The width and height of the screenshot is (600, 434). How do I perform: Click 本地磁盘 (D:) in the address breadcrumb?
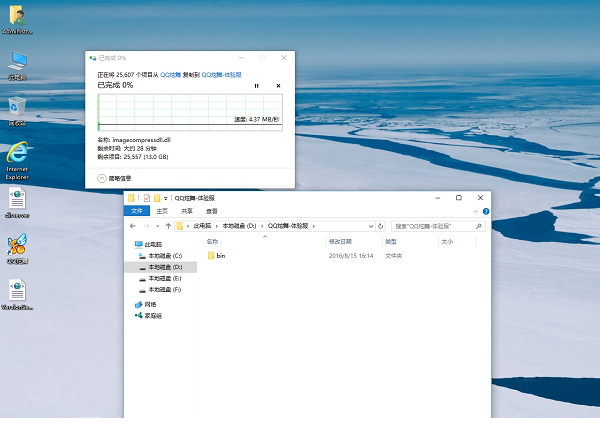tap(239, 226)
